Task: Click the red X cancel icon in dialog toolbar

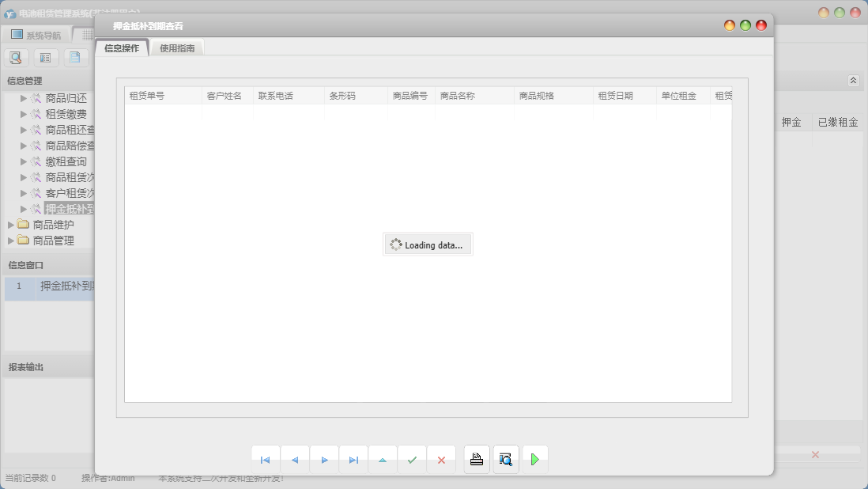Action: (441, 460)
